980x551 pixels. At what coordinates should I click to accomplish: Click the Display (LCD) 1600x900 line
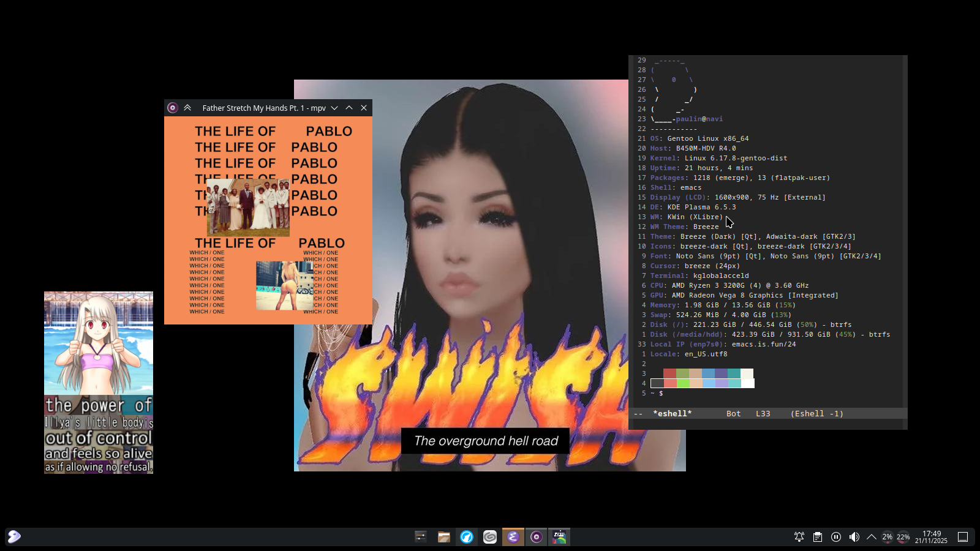(x=738, y=197)
